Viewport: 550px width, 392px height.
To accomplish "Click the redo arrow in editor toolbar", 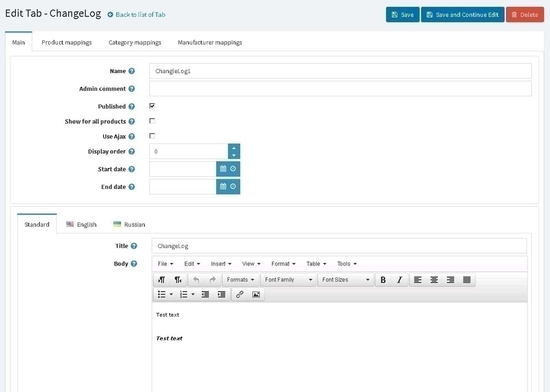I will [212, 280].
